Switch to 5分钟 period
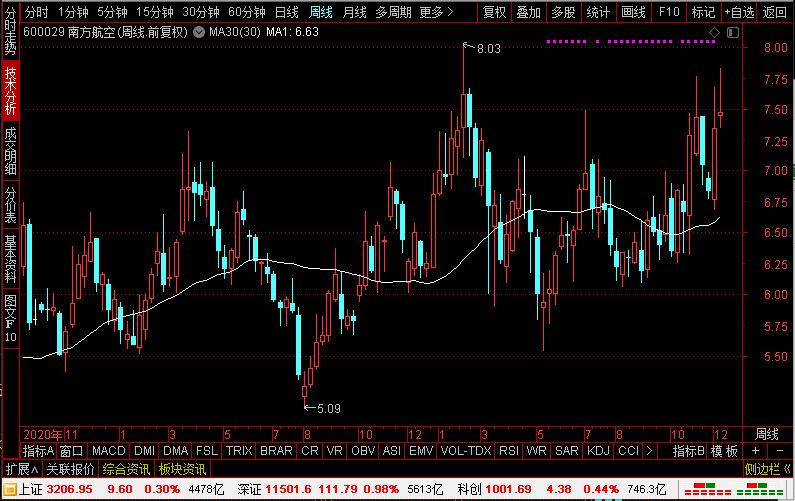This screenshot has width=795, height=501. [112, 12]
